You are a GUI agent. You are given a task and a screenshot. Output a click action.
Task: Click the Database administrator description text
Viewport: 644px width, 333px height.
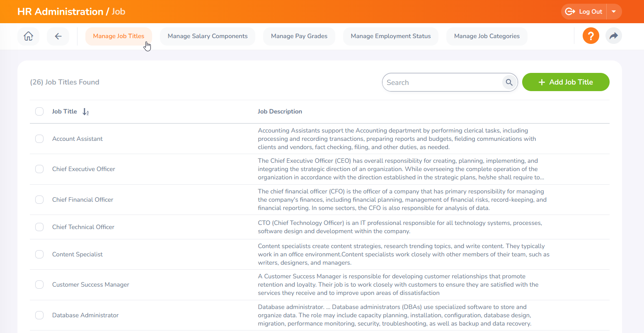coord(395,315)
